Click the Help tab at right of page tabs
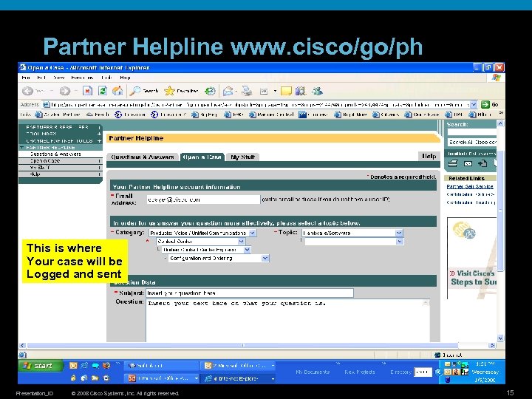The height and width of the screenshot is (399, 532). (x=429, y=156)
